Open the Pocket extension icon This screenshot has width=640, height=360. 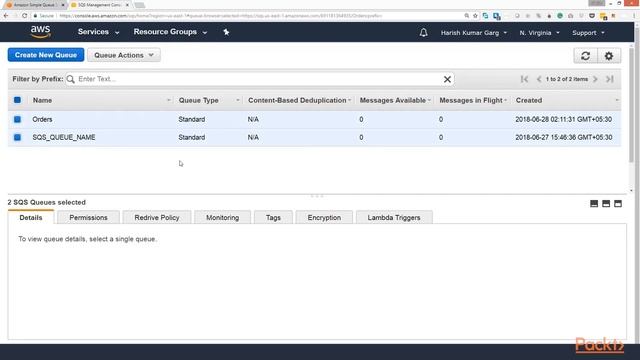coord(592,16)
